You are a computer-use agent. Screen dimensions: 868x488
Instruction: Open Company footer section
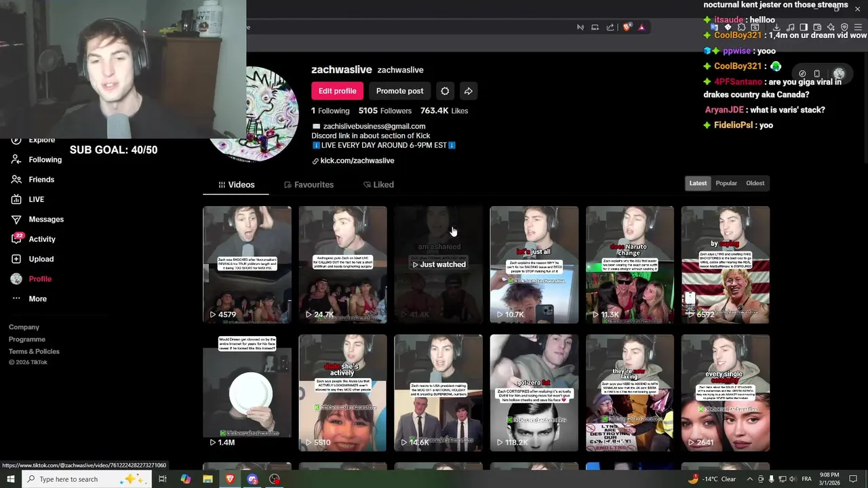tap(24, 327)
